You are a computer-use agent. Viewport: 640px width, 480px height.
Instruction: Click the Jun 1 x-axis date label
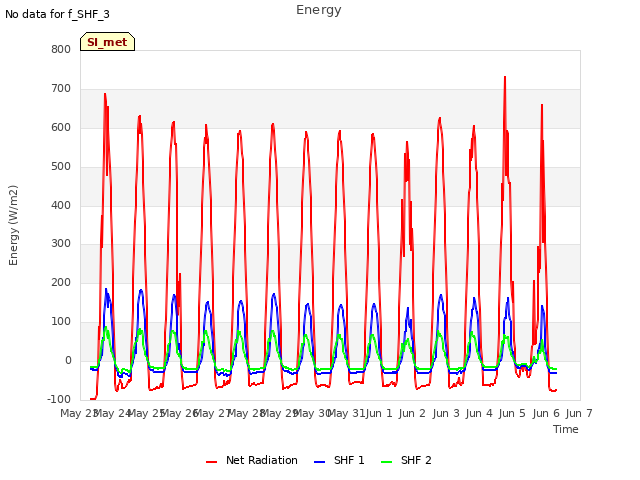(x=379, y=413)
